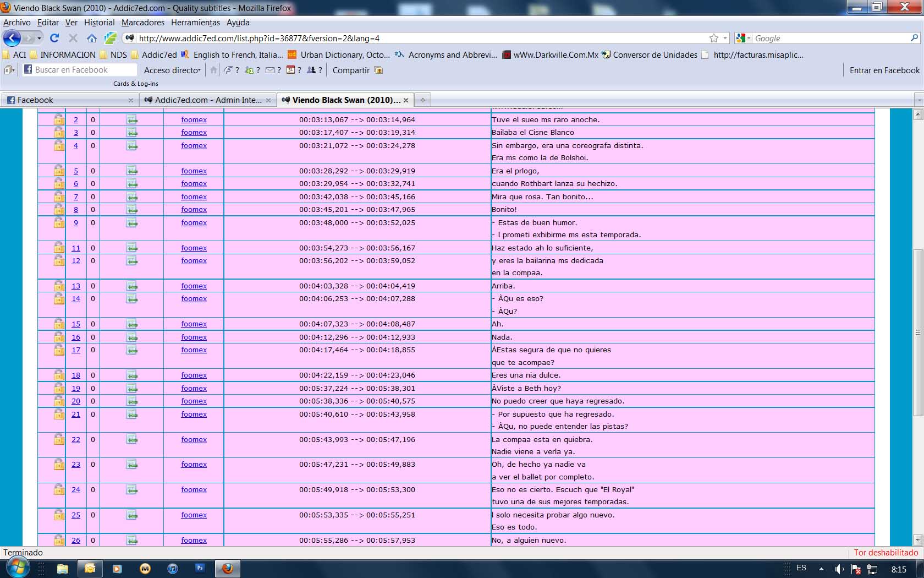Viewport: 924px width, 578px height.
Task: Click the edit arrow icon in row 24
Action: 132,489
